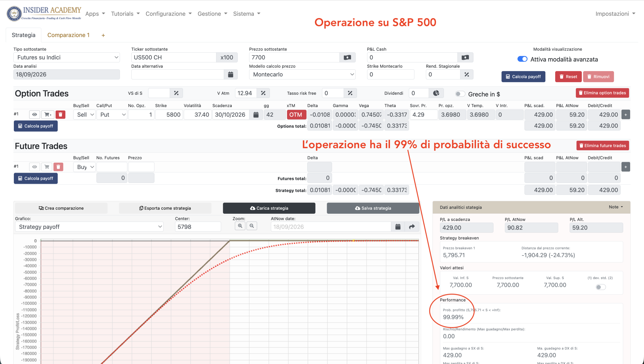Open the Data alternativa calendar picker
Image resolution: width=644 pixels, height=364 pixels.
pyautogui.click(x=230, y=74)
